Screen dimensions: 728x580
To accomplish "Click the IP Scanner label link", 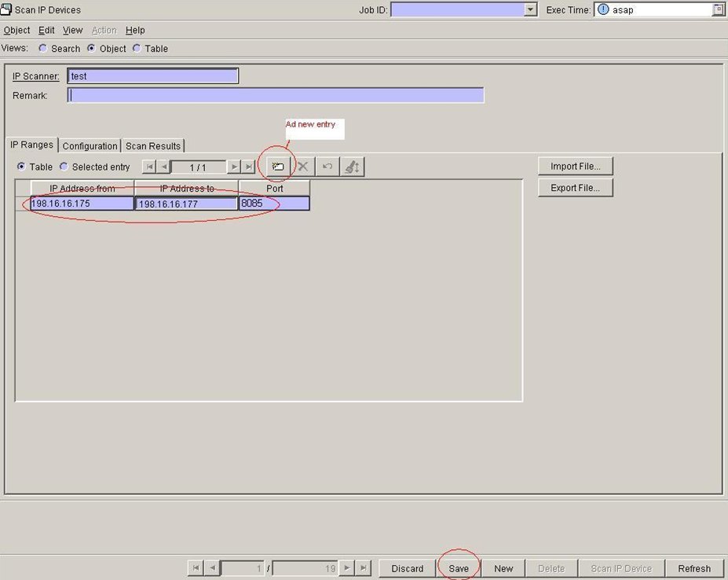I will coord(36,76).
